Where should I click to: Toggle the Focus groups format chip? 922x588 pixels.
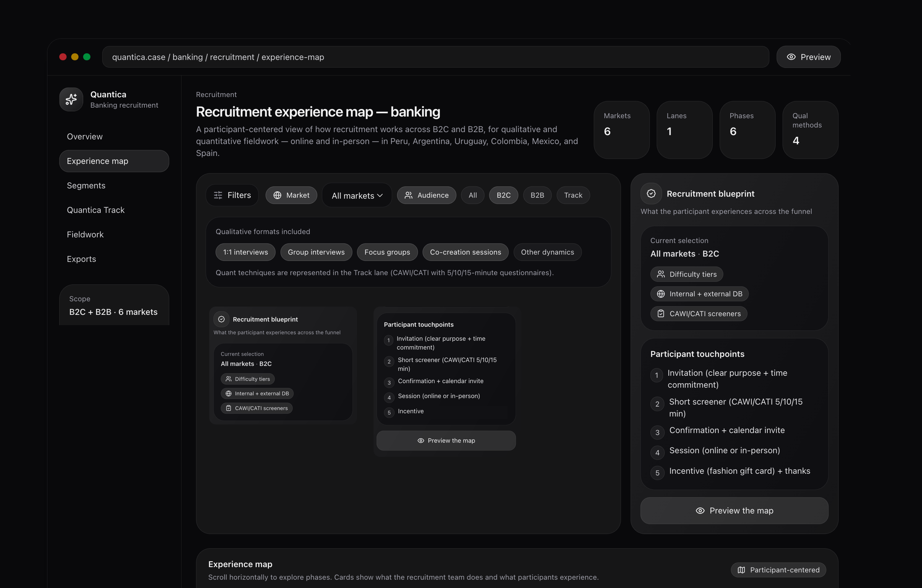click(x=387, y=252)
